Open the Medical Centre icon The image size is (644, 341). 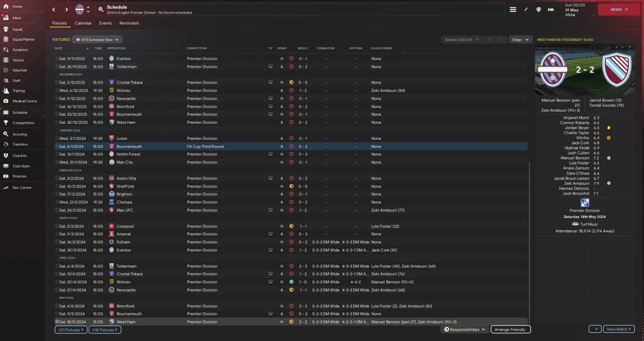[x=6, y=101]
